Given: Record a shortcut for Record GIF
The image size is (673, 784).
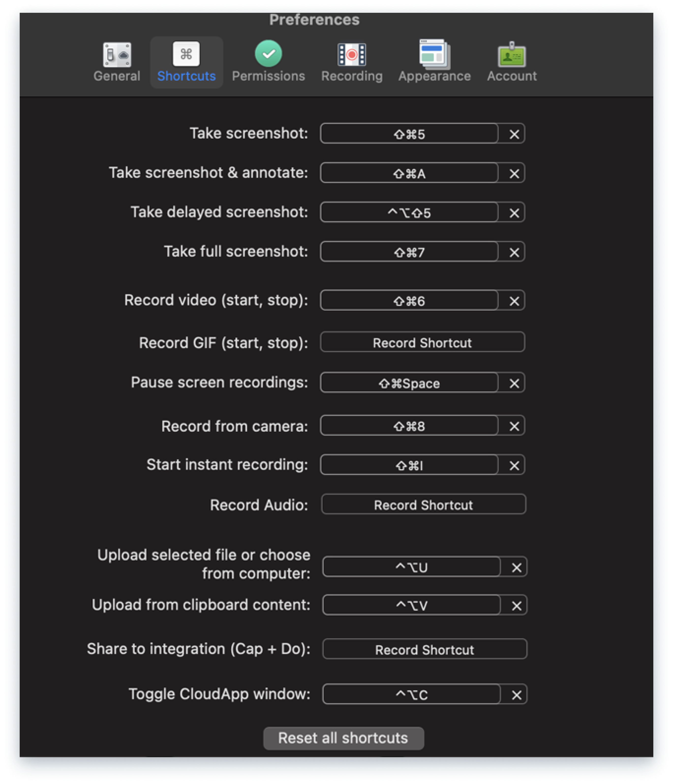Looking at the screenshot, I should click(x=422, y=342).
